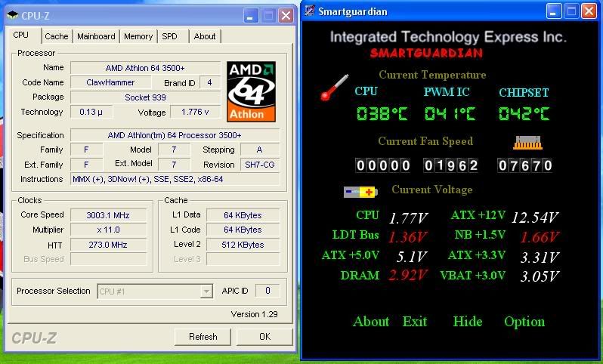Screen dimensions: 603x364
Task: Minimize the CPU-Z window
Action: (x=251, y=16)
